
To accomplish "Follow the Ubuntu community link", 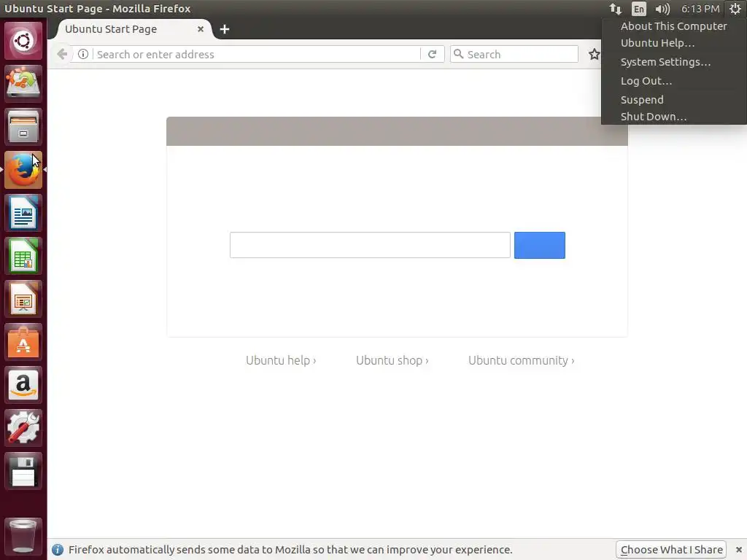I will (521, 360).
